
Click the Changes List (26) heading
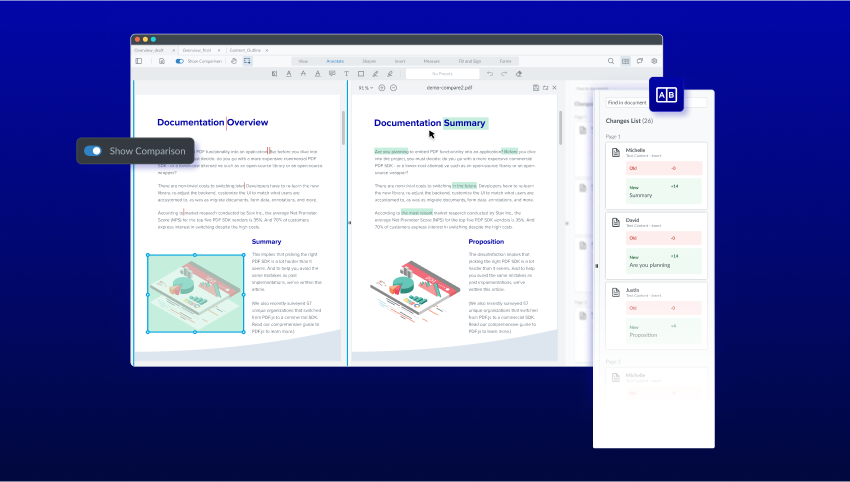click(x=629, y=121)
